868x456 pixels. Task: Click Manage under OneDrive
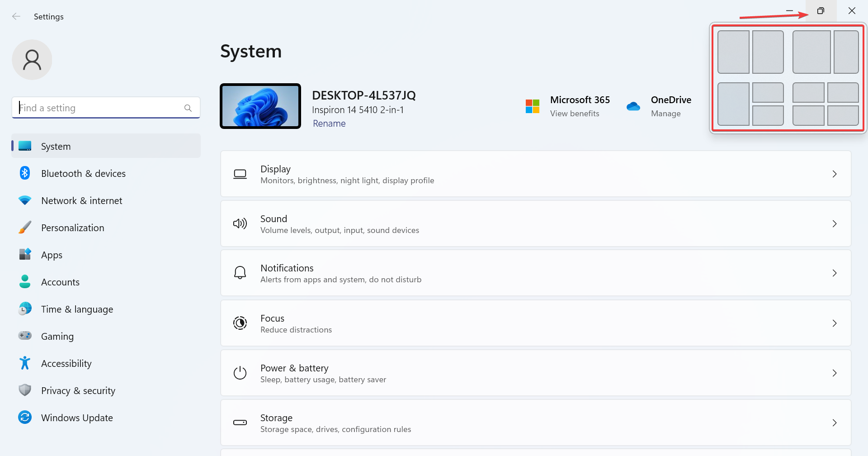665,113
